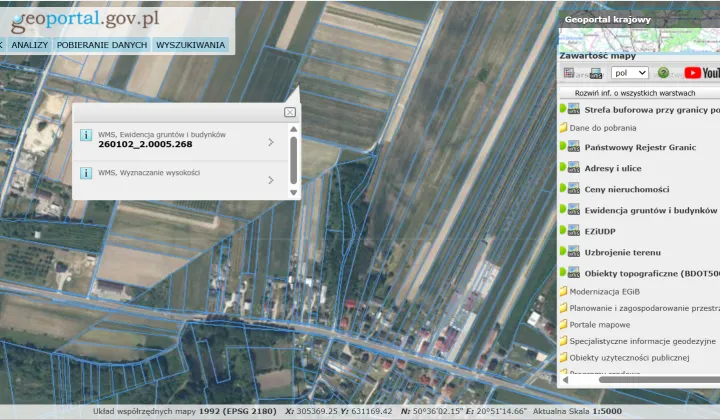Viewport: 720px width, 420px height.
Task: Toggle Obiekty topograficzne layer visibility
Action: (562, 272)
